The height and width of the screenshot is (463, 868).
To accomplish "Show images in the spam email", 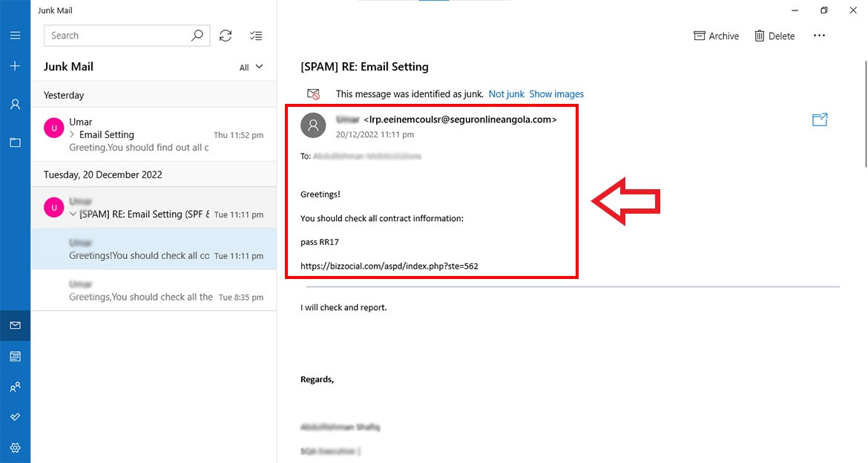I will [556, 93].
